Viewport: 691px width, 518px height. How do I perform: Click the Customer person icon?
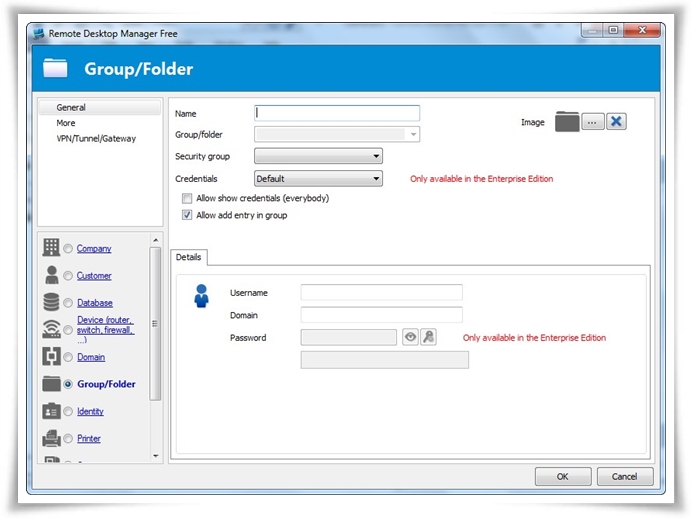(x=52, y=275)
